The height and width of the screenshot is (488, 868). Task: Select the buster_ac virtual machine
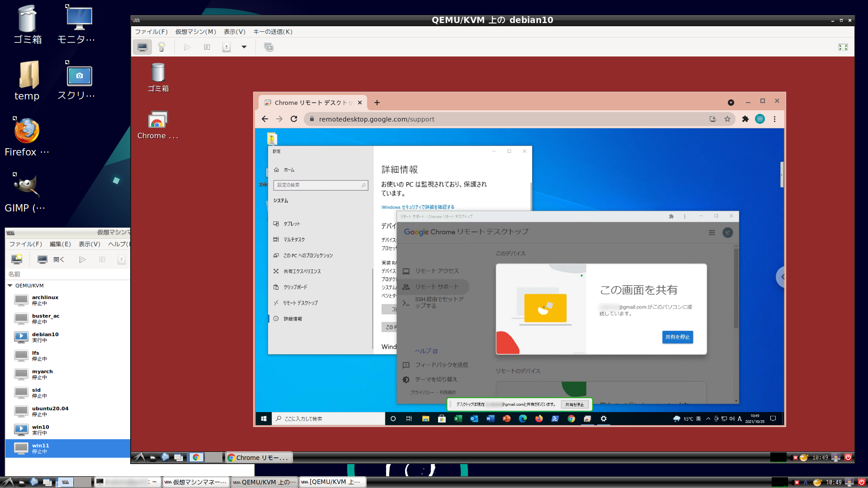pyautogui.click(x=68, y=319)
